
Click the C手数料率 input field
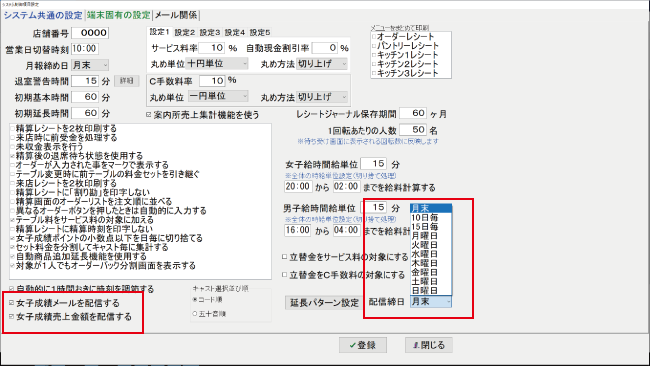pyautogui.click(x=212, y=80)
